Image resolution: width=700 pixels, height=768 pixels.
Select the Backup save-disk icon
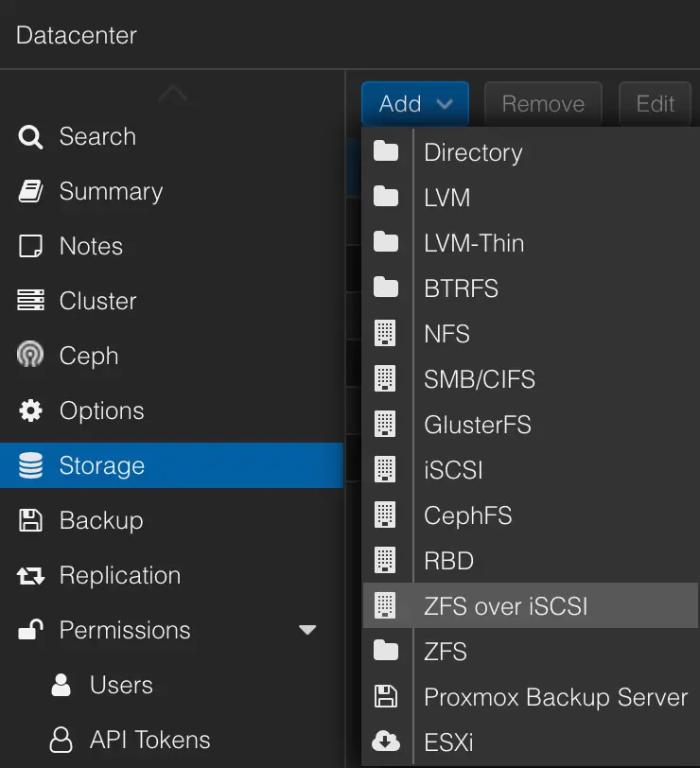pyautogui.click(x=29, y=520)
